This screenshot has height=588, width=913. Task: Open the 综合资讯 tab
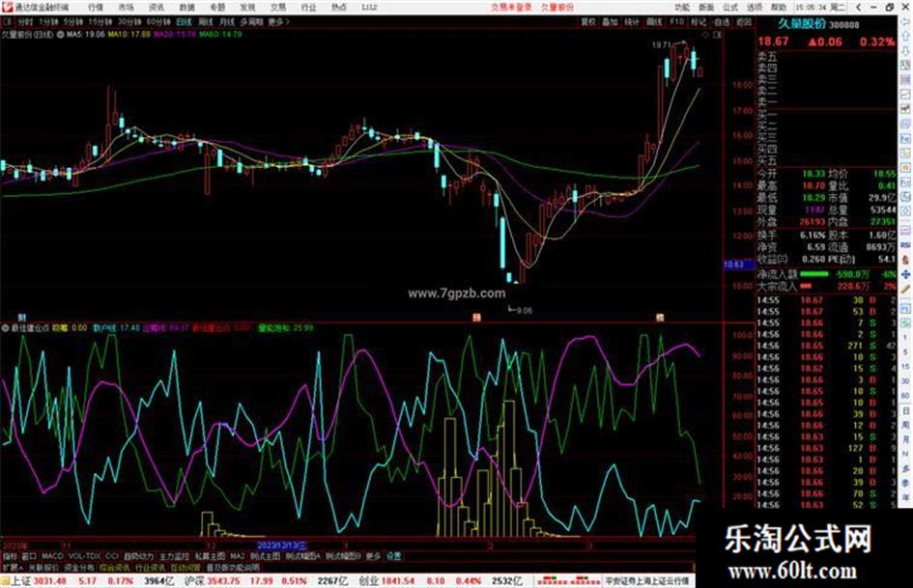[x=115, y=567]
